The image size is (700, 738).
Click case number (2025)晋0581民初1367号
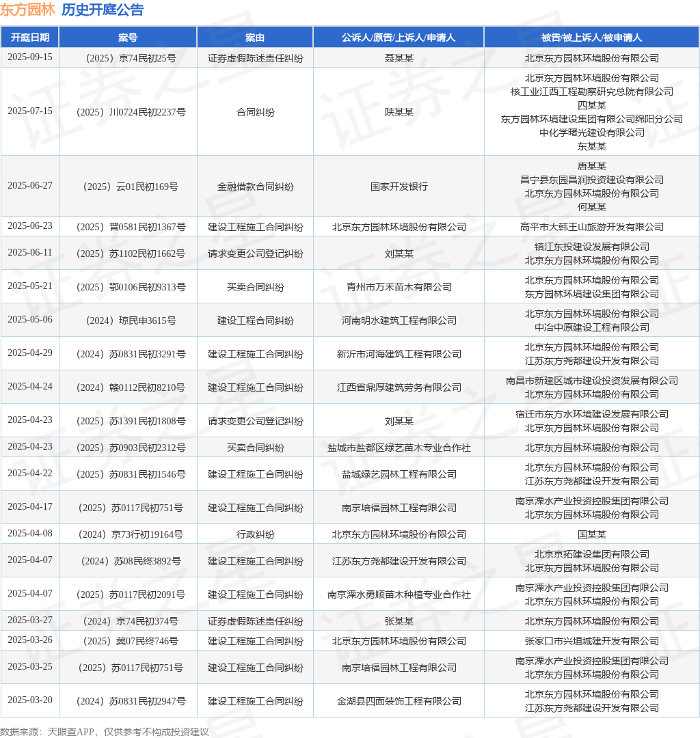click(131, 228)
